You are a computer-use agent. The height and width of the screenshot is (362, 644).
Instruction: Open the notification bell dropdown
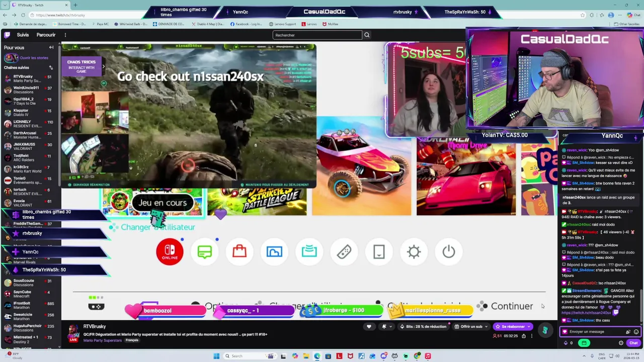tap(386, 326)
